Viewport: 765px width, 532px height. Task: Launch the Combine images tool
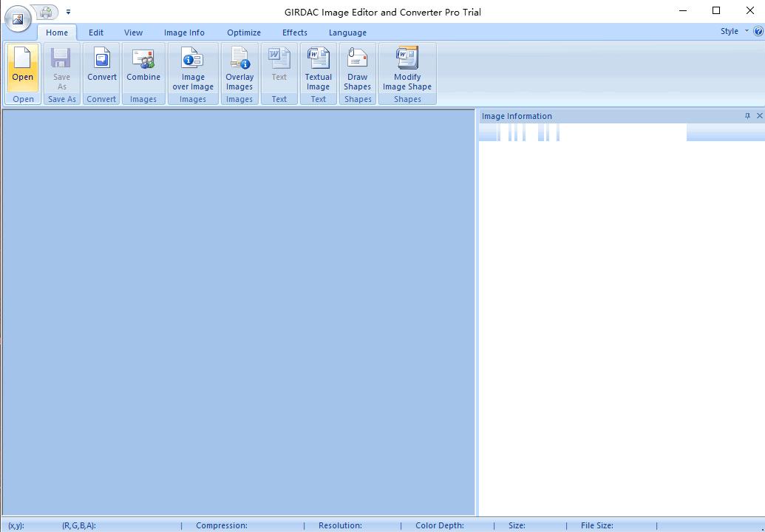143,67
